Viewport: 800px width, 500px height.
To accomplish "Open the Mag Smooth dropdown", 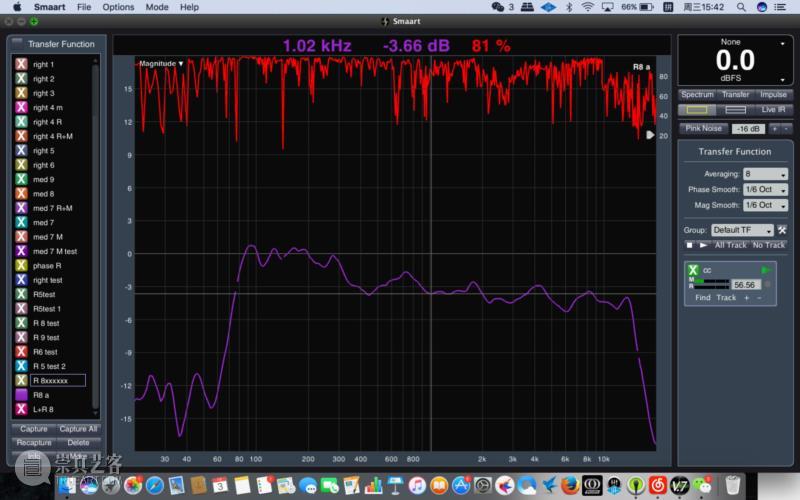I will [x=765, y=205].
